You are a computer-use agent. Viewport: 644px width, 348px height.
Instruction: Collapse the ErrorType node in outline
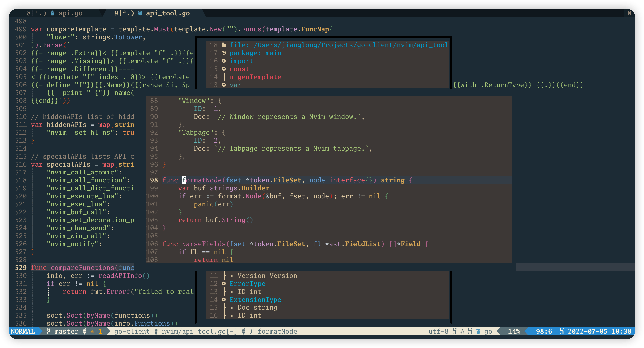224,284
